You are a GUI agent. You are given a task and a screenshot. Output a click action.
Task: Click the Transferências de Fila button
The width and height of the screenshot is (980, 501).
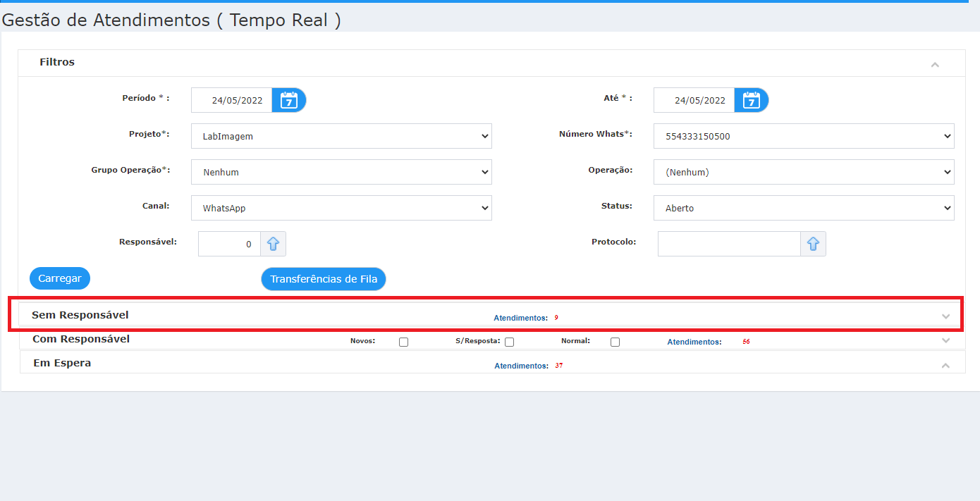[x=324, y=279]
